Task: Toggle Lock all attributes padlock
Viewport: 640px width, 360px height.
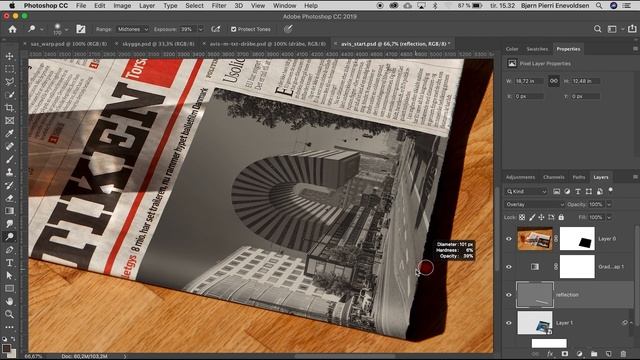Action: (x=561, y=218)
